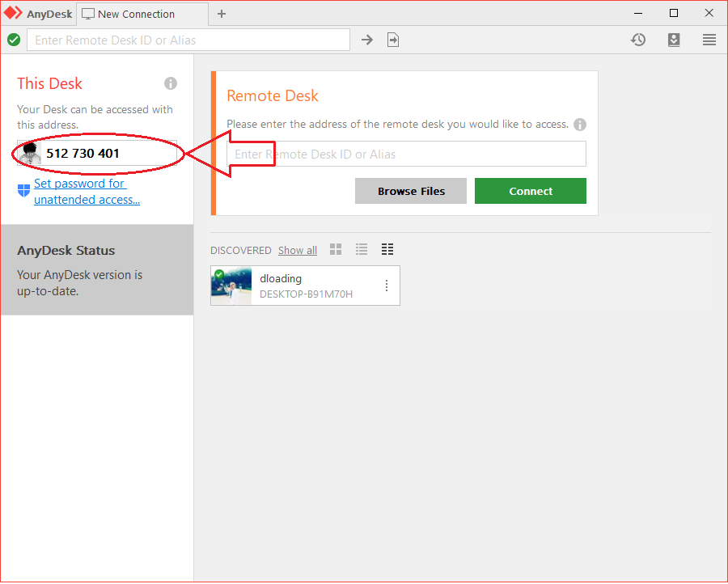Screen dimensions: 728x584
Task: Start file transfer from toolbar icon
Action: point(393,40)
